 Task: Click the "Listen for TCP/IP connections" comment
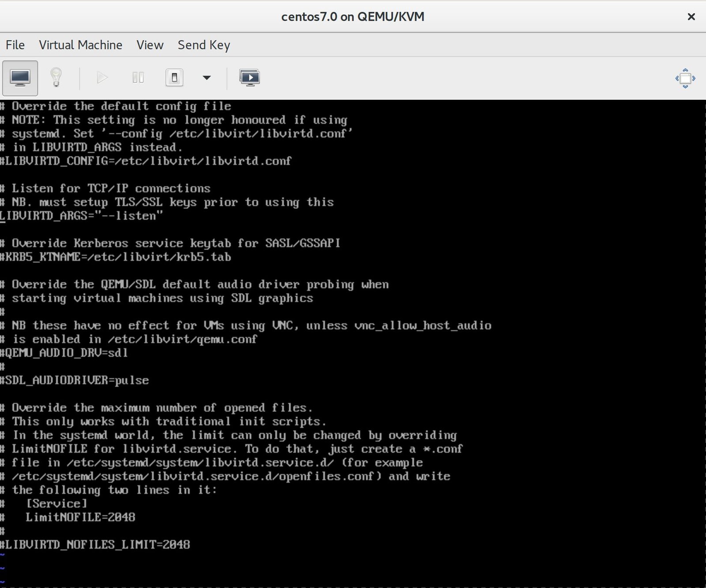click(105, 188)
